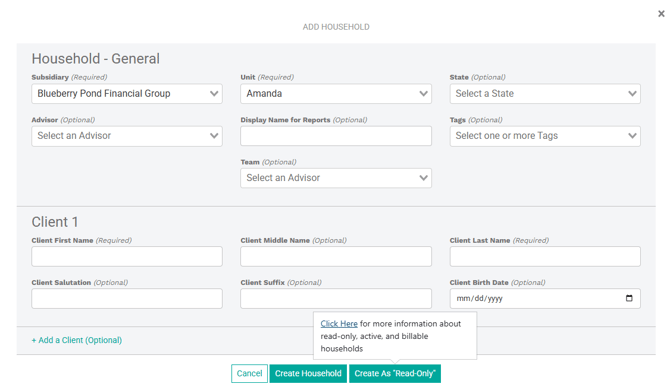Click the Client Birth Date field
670x387 pixels.
click(x=545, y=298)
